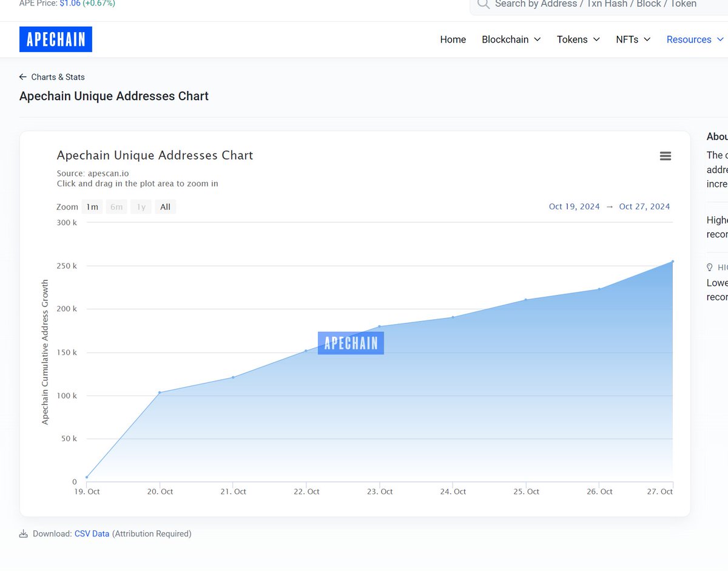Image resolution: width=728 pixels, height=571 pixels.
Task: Go back to Charts & Stats
Action: (x=58, y=77)
